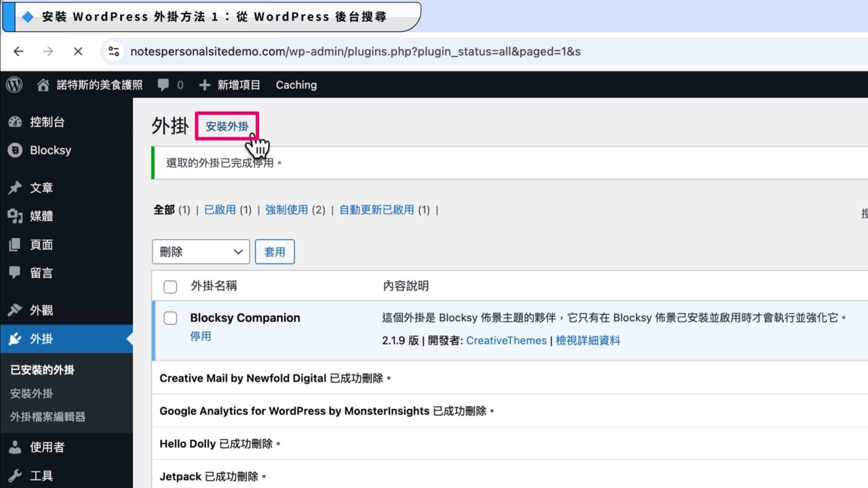This screenshot has width=868, height=488.
Task: Open the comments bubble icon in admin bar
Action: coord(163,85)
